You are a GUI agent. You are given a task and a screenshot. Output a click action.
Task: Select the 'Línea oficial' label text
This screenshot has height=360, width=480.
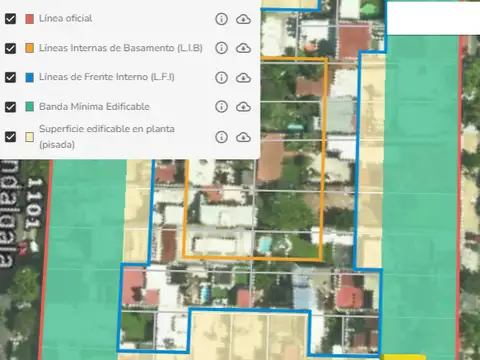[x=65, y=18]
